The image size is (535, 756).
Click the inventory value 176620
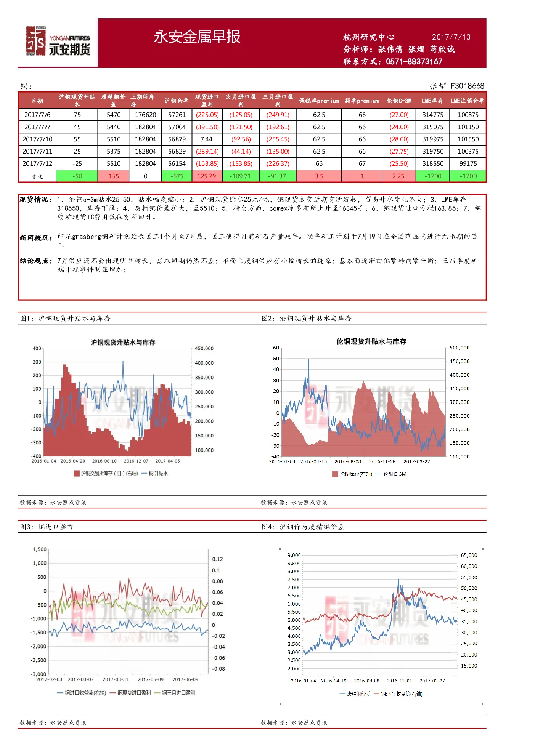click(x=146, y=115)
